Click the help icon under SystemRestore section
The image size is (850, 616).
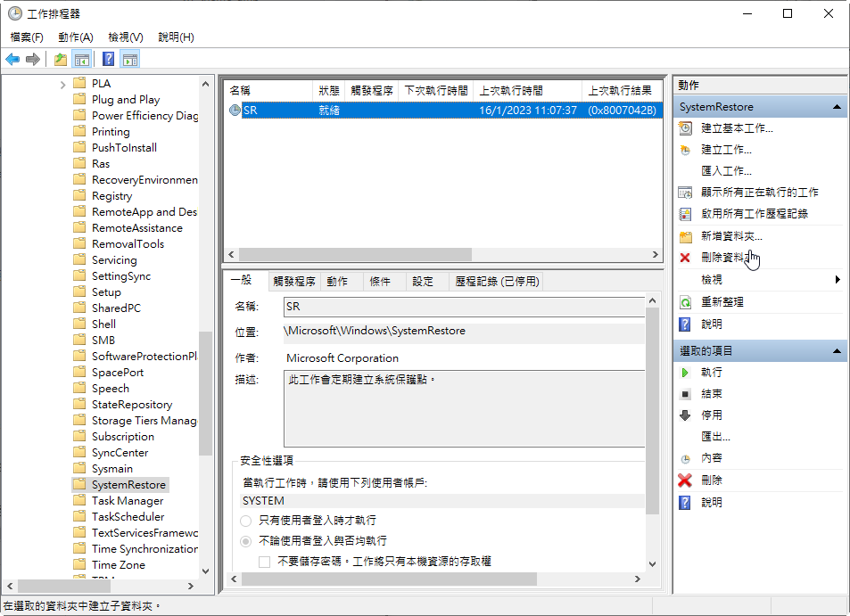coord(685,324)
